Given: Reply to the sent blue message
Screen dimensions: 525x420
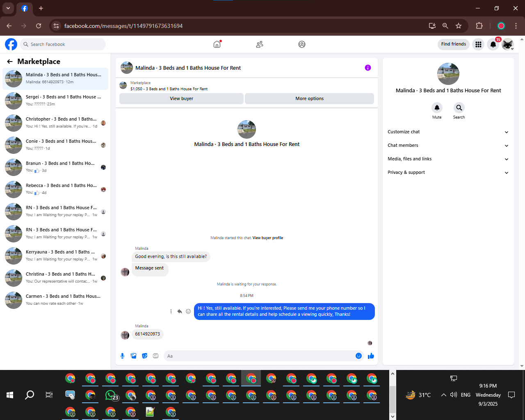Looking at the screenshot, I should pyautogui.click(x=180, y=311).
